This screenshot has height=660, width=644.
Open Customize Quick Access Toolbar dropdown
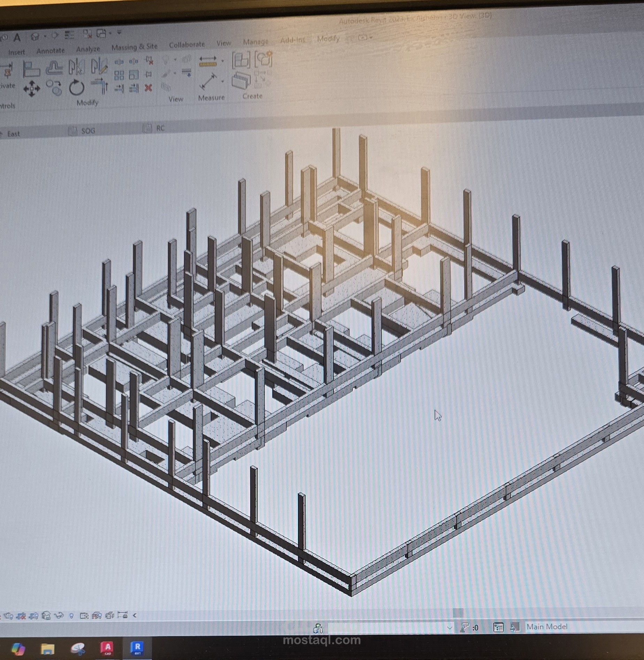tap(119, 32)
